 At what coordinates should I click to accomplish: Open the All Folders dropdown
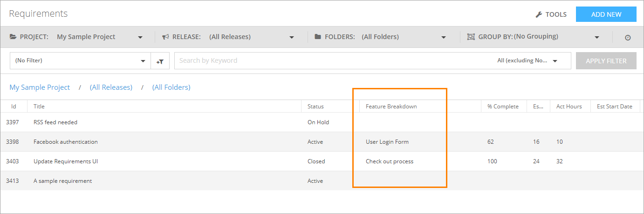(x=444, y=37)
